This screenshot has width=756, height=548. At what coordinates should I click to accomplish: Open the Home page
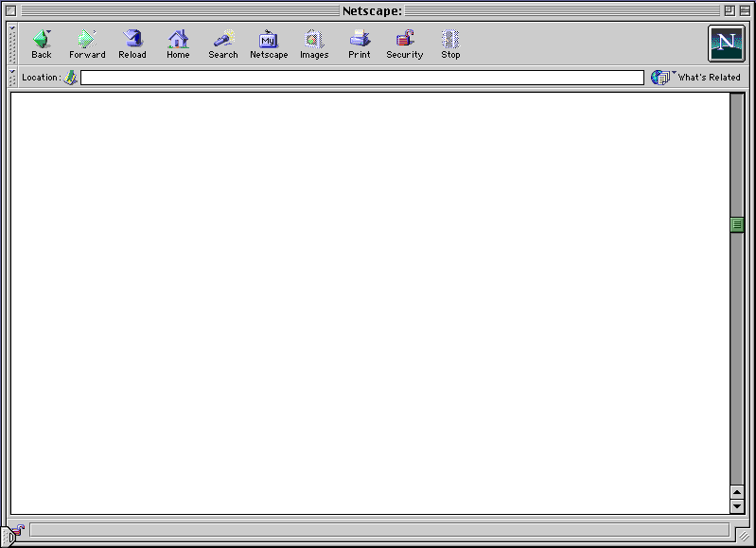[178, 44]
